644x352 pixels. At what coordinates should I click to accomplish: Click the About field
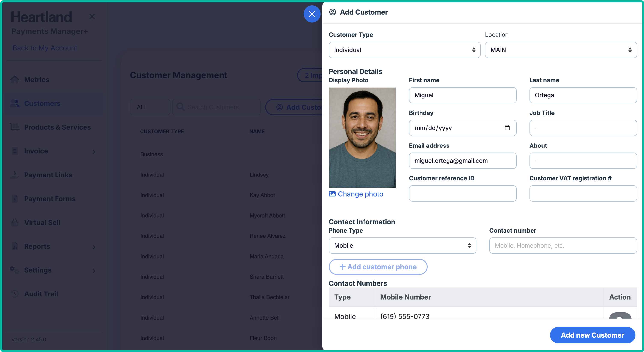point(583,161)
